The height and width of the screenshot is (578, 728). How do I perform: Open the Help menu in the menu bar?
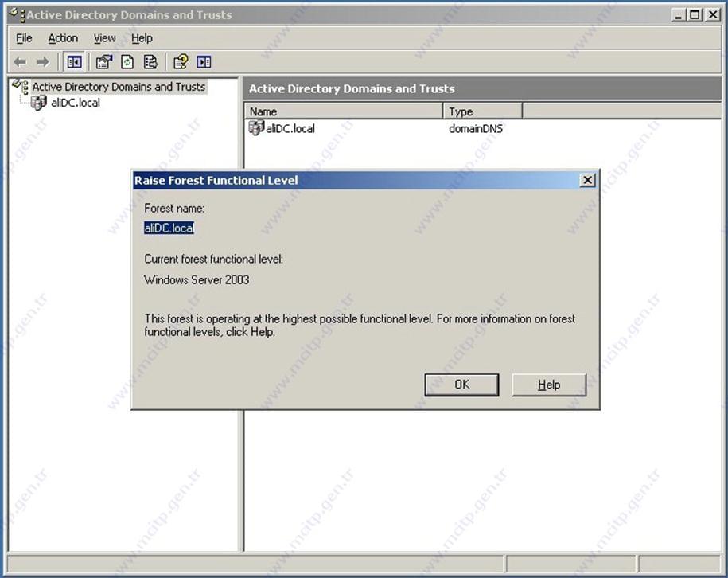click(142, 38)
